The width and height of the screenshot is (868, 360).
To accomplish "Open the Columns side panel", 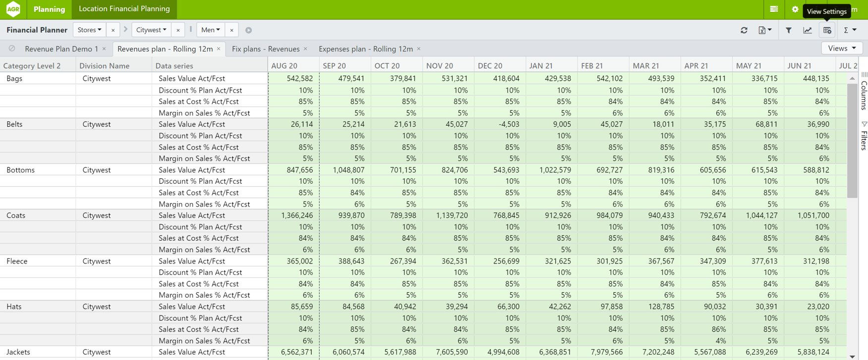I will [864, 92].
